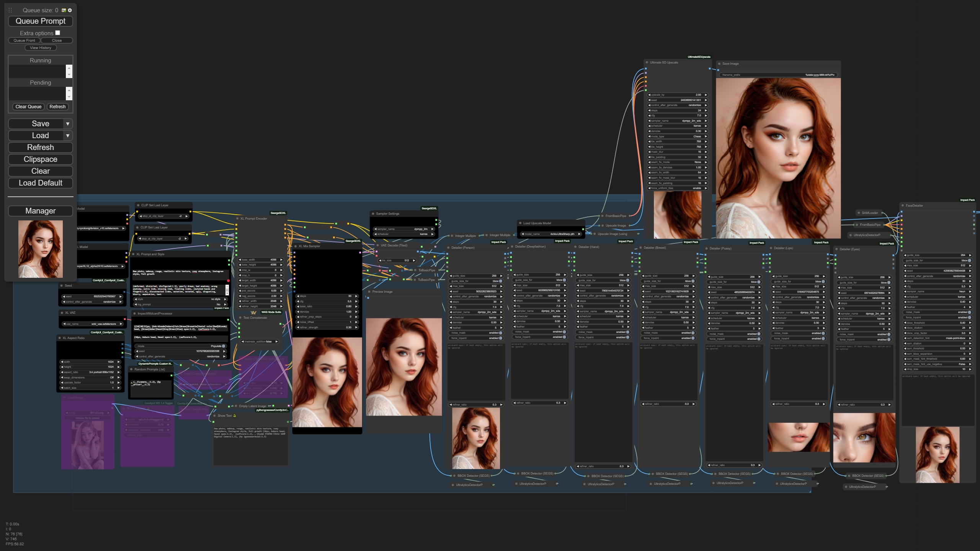Grab the menu panel drag handle
The image size is (980, 551).
tap(10, 10)
